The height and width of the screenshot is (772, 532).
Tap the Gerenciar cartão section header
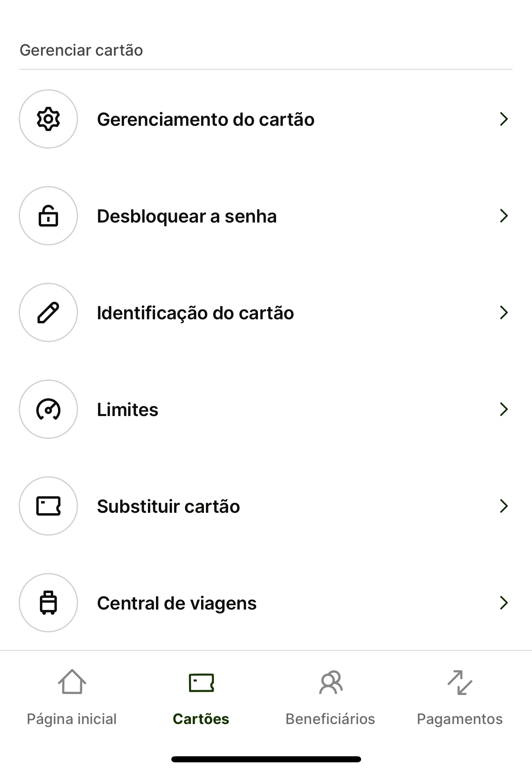coord(81,50)
